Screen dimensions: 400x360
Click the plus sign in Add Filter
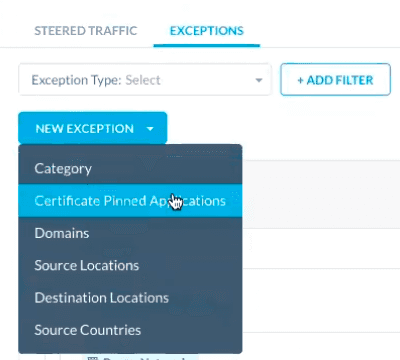[x=300, y=80]
